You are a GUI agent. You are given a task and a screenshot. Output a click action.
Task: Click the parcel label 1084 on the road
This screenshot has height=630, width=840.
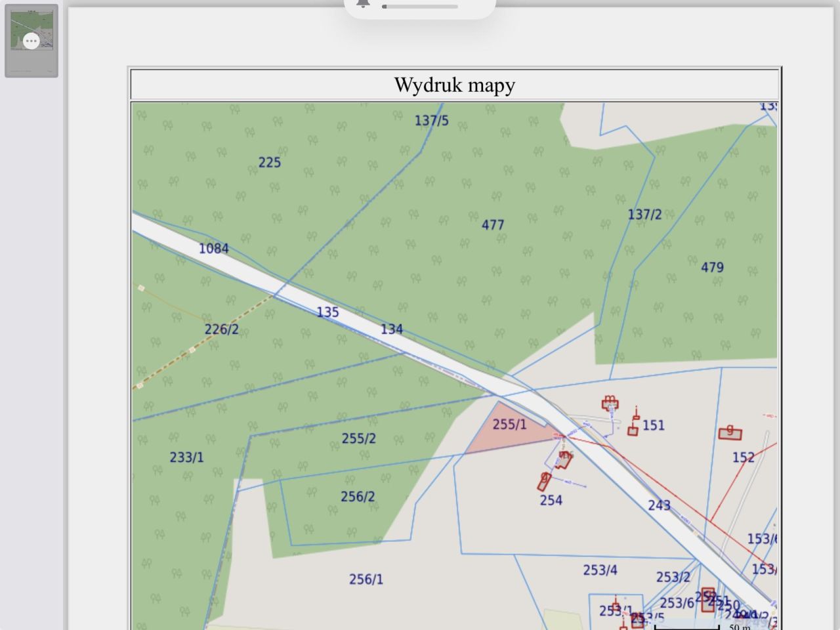coord(213,249)
